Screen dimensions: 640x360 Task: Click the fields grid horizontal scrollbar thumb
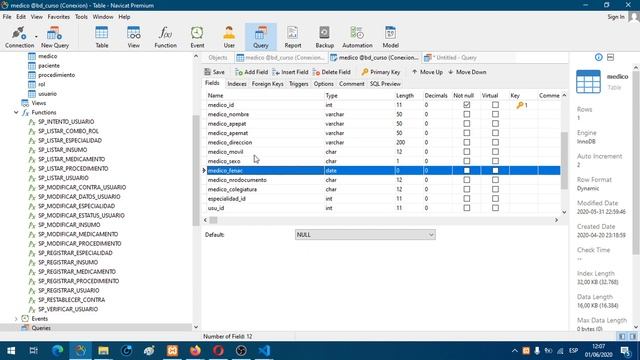click(213, 220)
